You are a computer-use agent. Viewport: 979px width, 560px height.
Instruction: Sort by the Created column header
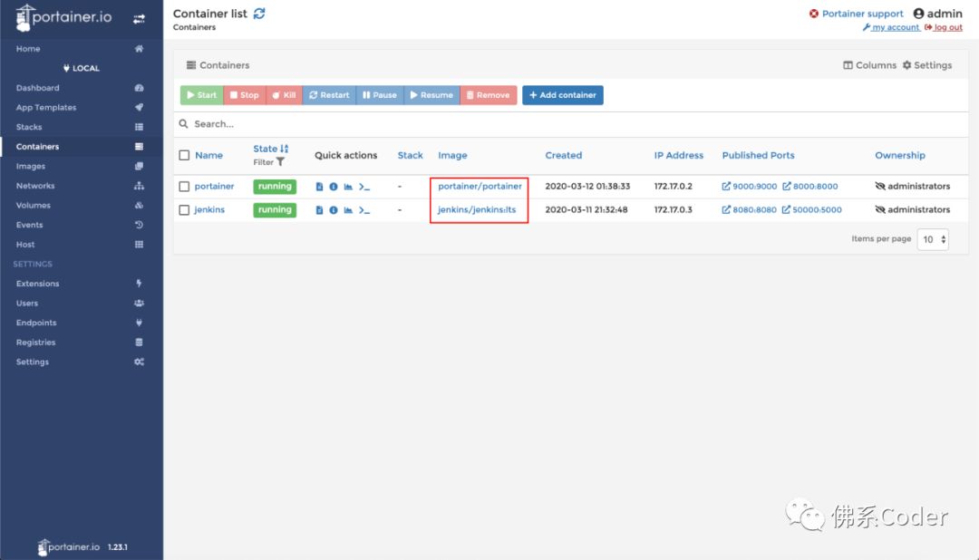tap(563, 156)
